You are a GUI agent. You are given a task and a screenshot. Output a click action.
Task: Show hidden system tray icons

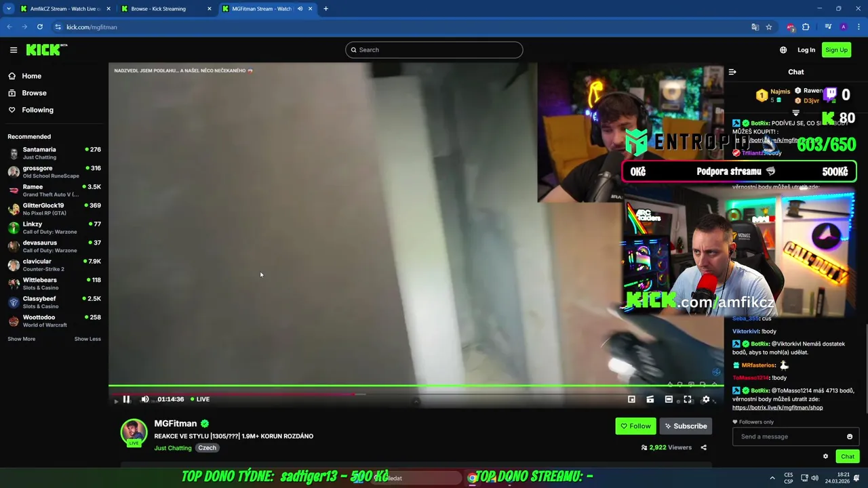[772, 478]
